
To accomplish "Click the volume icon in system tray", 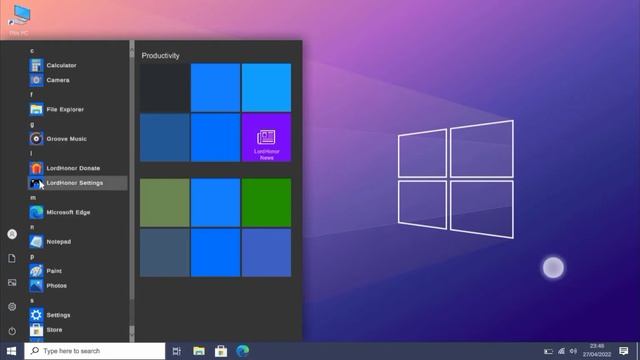I will pyautogui.click(x=573, y=351).
